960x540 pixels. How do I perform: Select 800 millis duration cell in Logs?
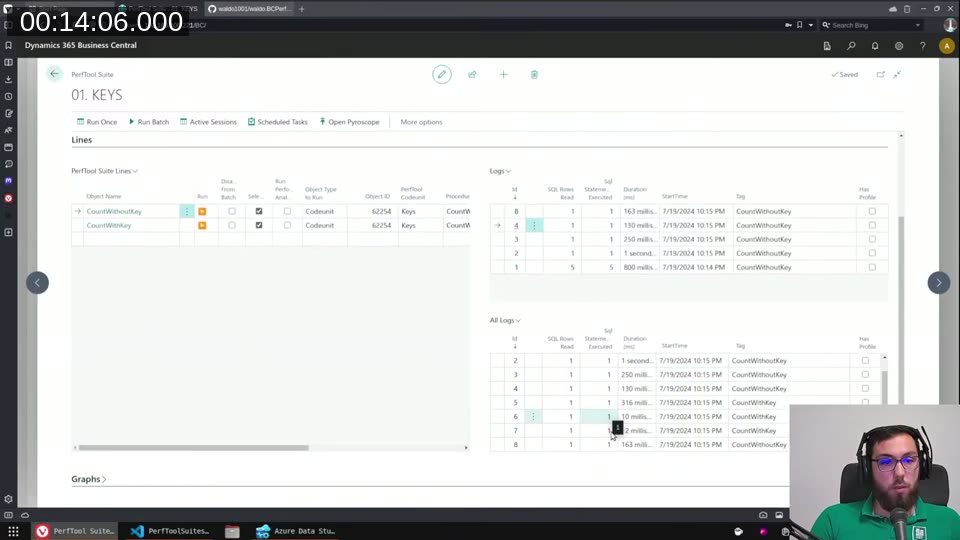coord(637,267)
